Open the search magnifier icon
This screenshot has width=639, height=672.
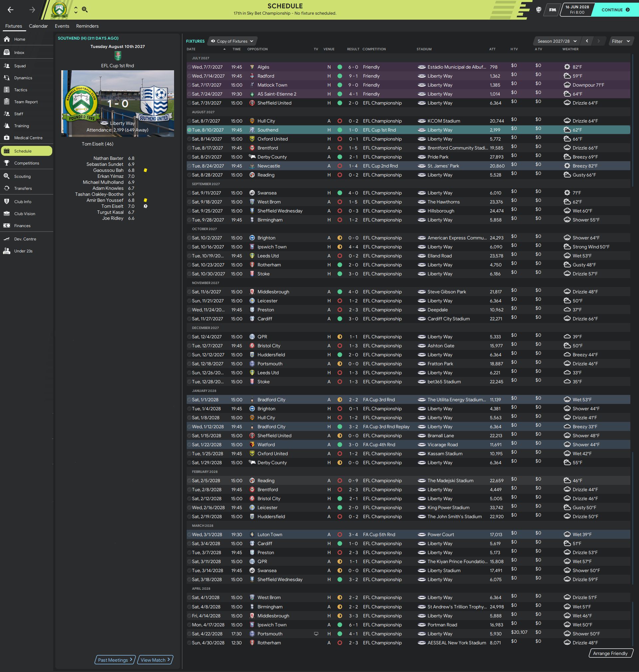click(x=85, y=10)
